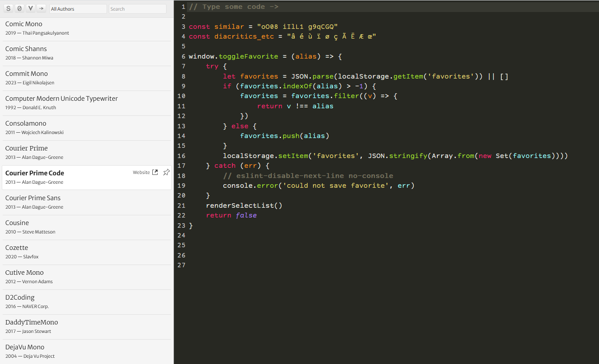Open the All Authors dropdown
The height and width of the screenshot is (364, 599).
(x=78, y=9)
